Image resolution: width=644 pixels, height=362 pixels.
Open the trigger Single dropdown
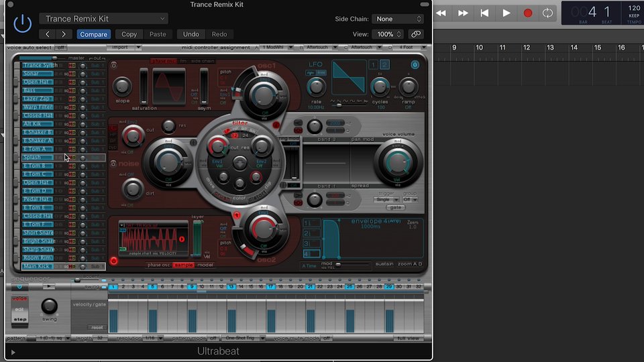(386, 200)
